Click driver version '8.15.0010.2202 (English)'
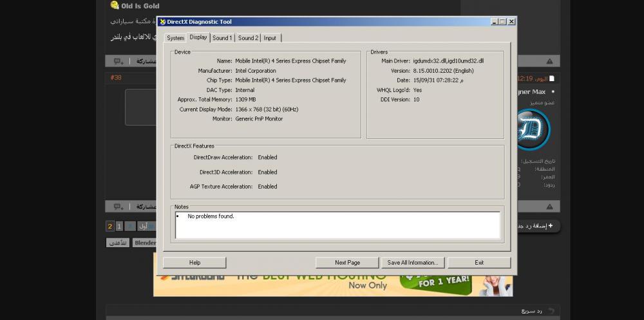The image size is (644, 320). click(443, 71)
